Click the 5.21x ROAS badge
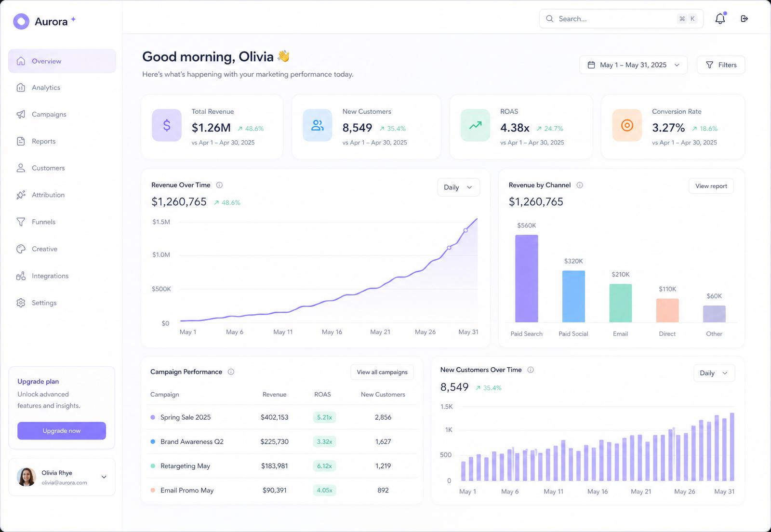Viewport: 771px width, 532px height. click(x=324, y=417)
